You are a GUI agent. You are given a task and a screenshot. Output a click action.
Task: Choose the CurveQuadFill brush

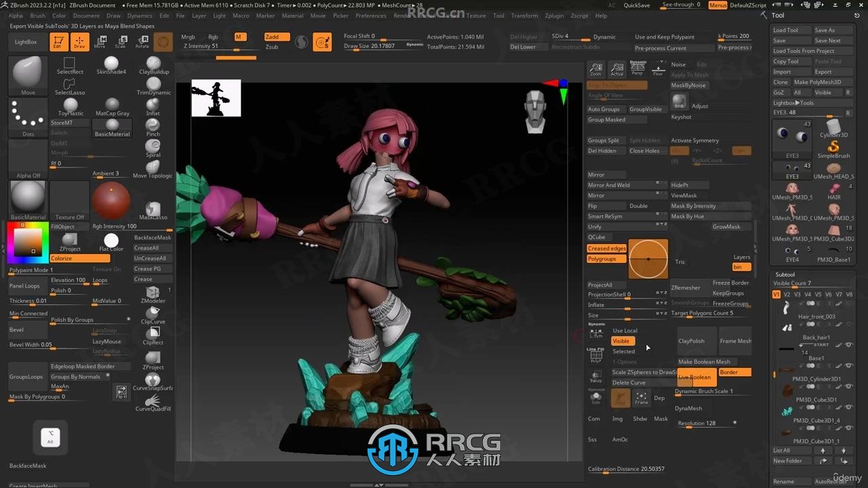[x=153, y=403]
